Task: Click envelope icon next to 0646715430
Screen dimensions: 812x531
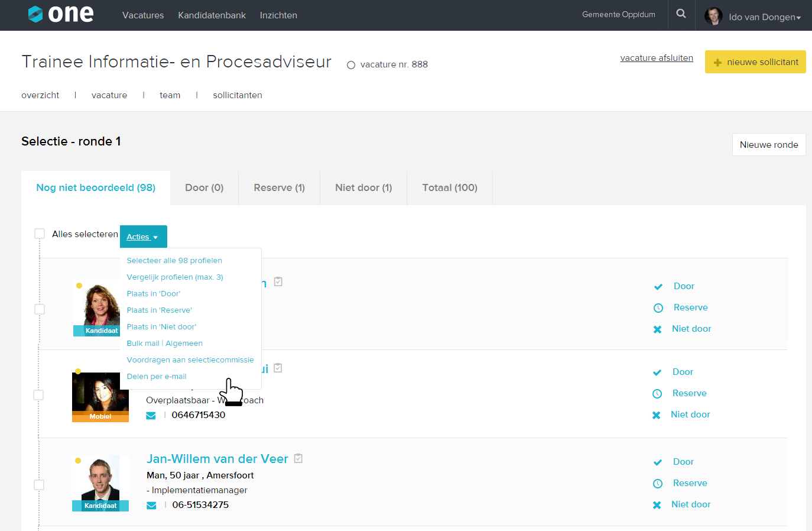Action: point(151,415)
